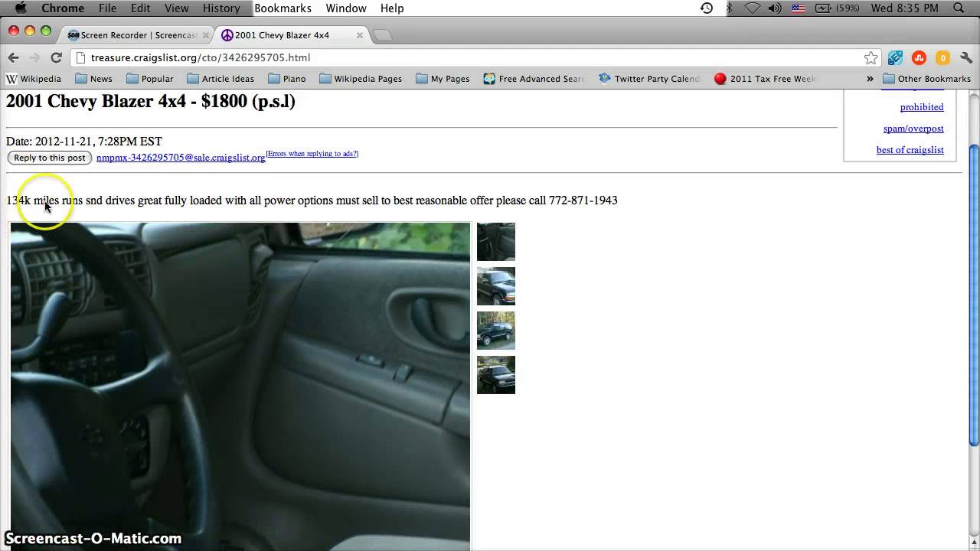Open the Edit menu

tap(140, 8)
